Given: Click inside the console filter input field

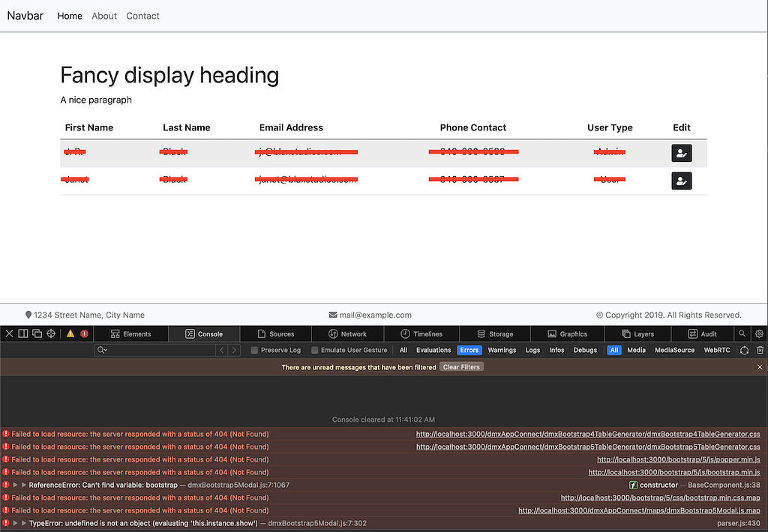Looking at the screenshot, I should point(150,350).
